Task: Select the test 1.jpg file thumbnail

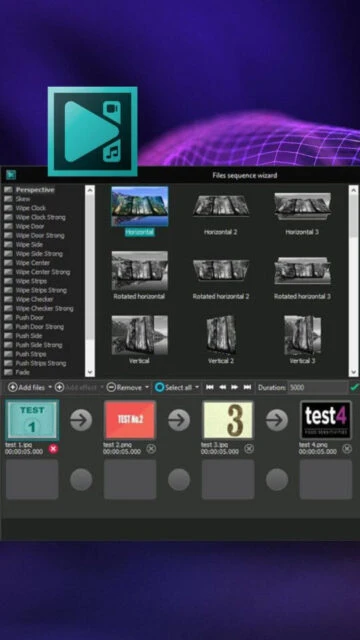Action: point(32,420)
